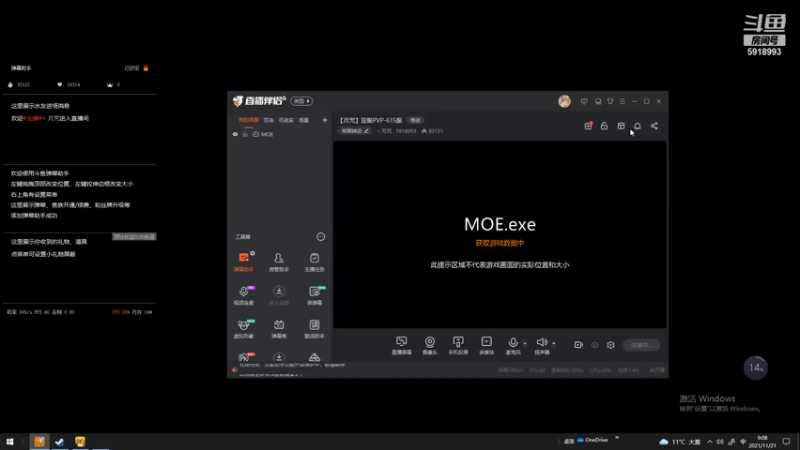Toggle visibility of MOE source
800x450 pixels.
pos(235,134)
